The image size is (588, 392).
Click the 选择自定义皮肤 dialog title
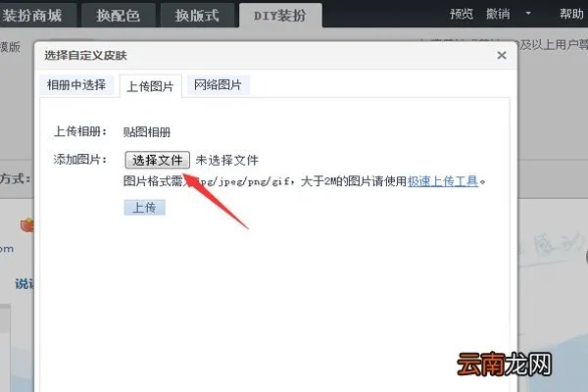[86, 56]
